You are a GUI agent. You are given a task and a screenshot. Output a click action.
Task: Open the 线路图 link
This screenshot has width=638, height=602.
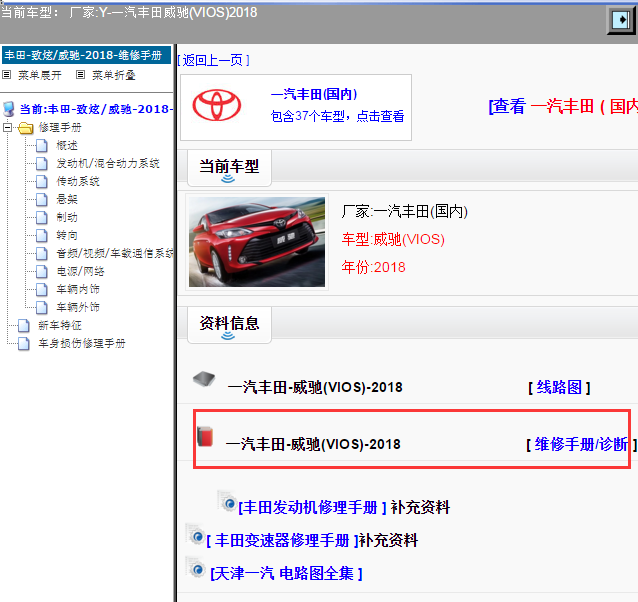[x=559, y=387]
